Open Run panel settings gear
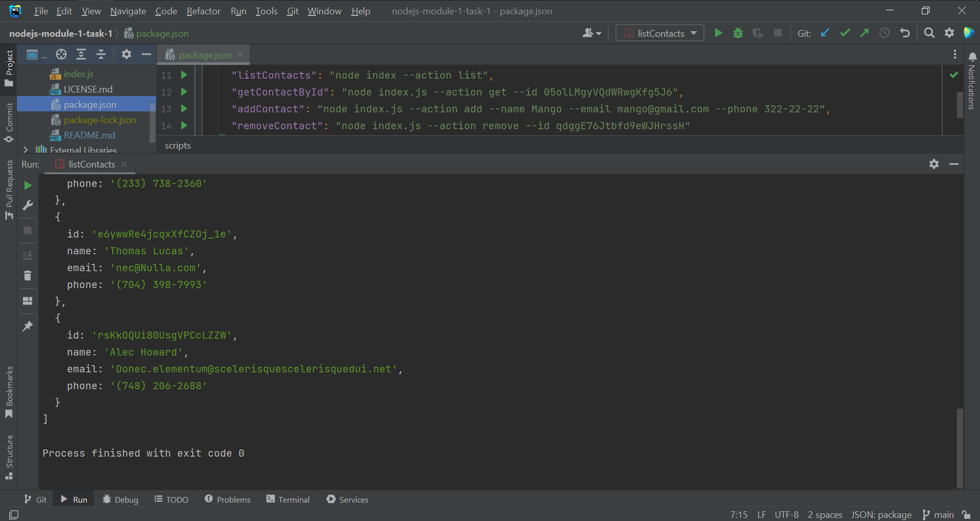Screen dimensions: 980x521 point(934,164)
